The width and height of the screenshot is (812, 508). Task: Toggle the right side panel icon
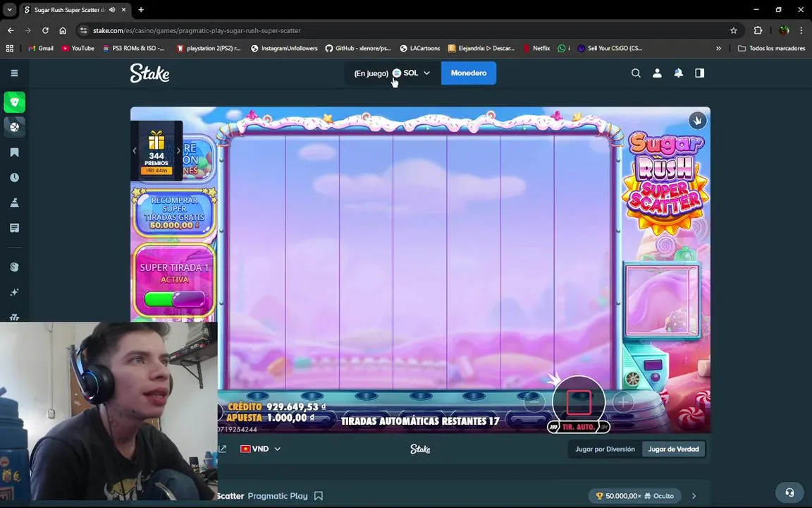pos(700,73)
